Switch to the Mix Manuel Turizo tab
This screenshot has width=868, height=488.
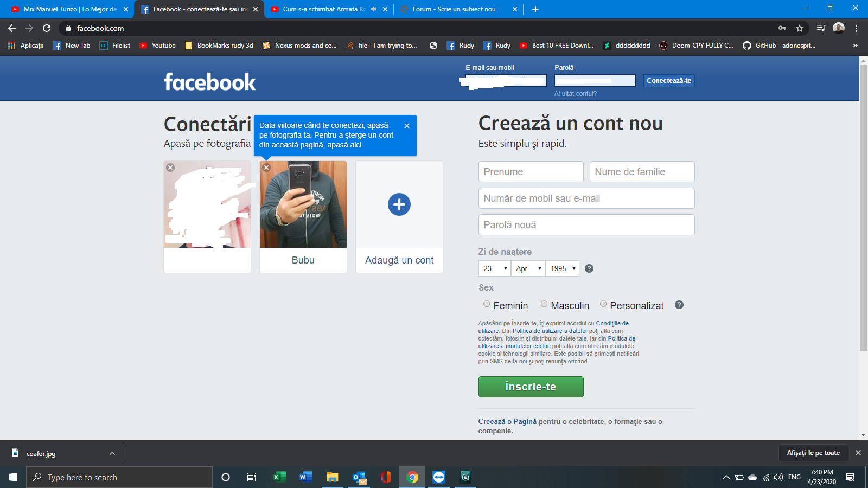pyautogui.click(x=69, y=9)
